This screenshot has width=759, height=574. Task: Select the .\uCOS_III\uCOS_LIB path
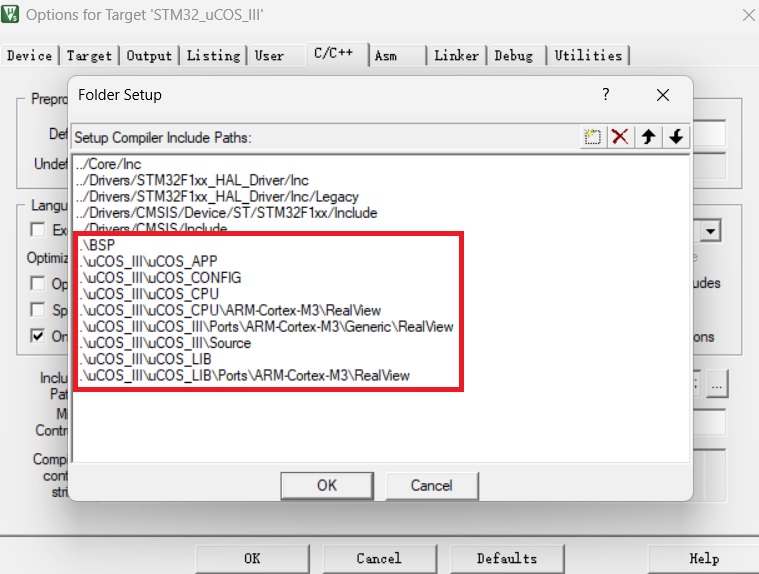point(146,359)
